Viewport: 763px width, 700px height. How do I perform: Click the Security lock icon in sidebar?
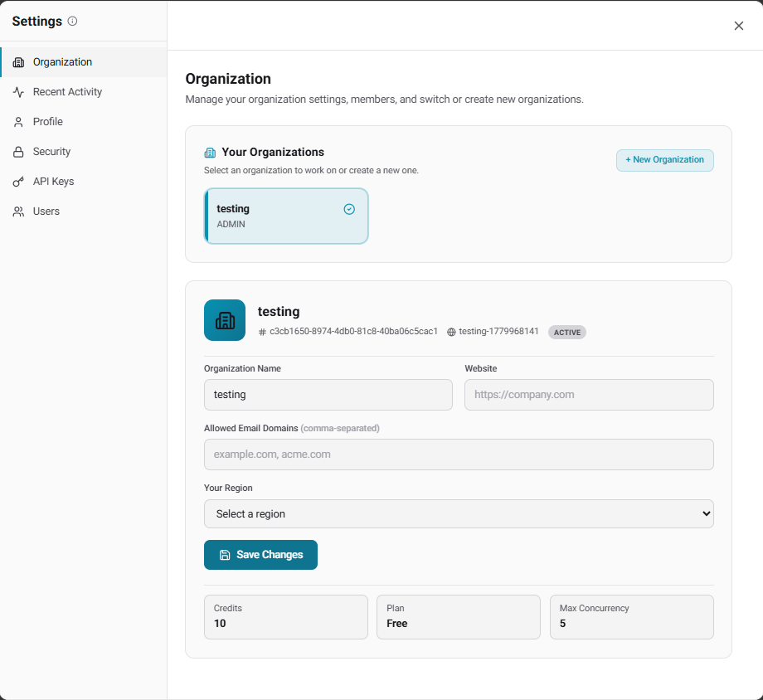pyautogui.click(x=18, y=152)
